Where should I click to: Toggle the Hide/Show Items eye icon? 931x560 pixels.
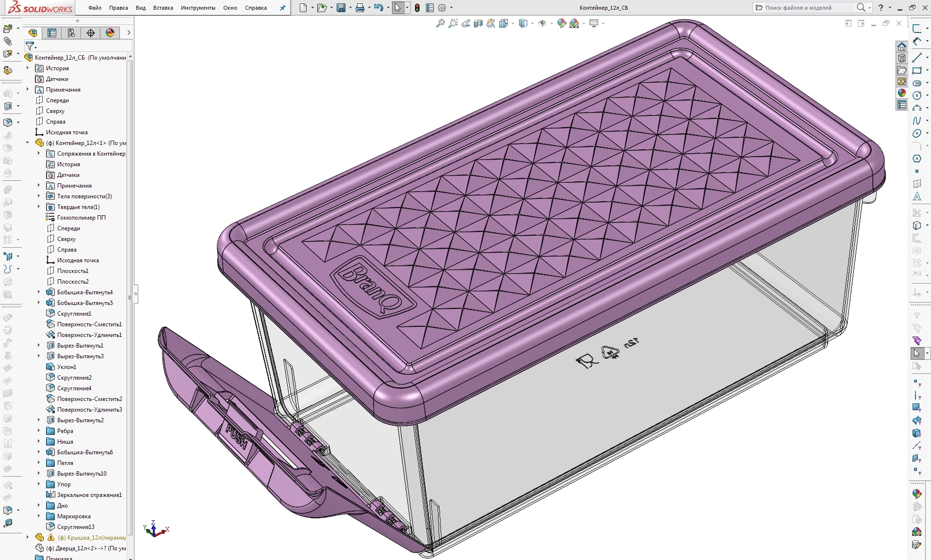(543, 23)
